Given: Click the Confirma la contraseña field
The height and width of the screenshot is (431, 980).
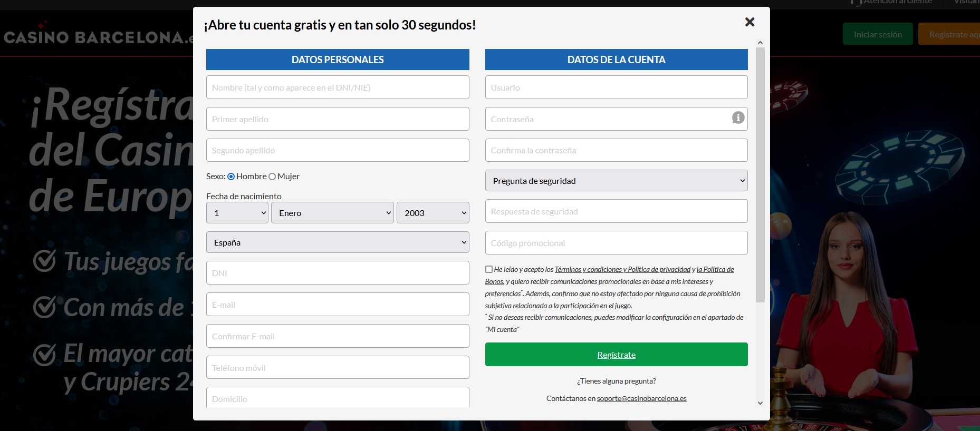Looking at the screenshot, I should tap(616, 150).
